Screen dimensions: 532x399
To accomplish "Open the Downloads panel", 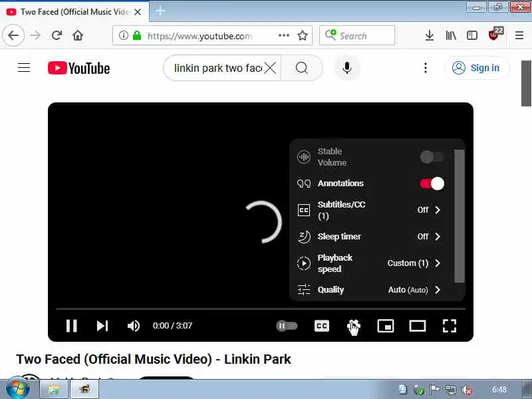I will coord(430,35).
